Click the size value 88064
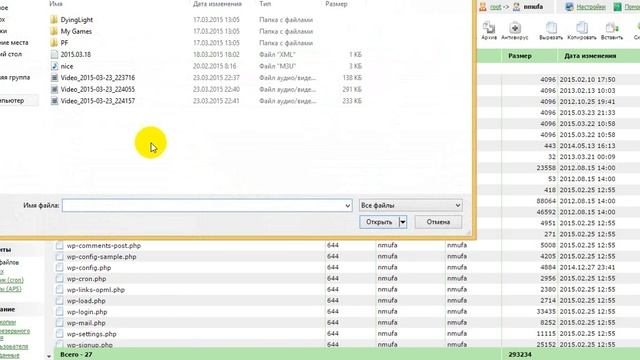Image resolution: width=640 pixels, height=360 pixels. tap(546, 201)
